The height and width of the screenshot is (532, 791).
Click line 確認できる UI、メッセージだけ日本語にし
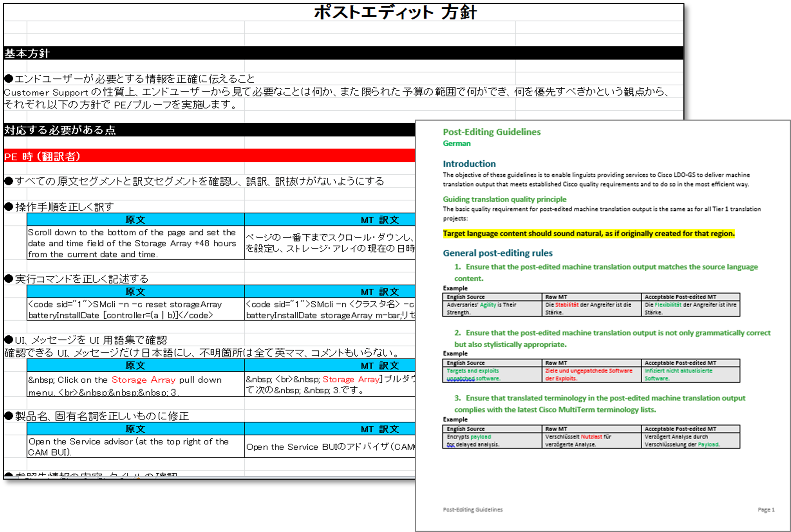(x=202, y=352)
